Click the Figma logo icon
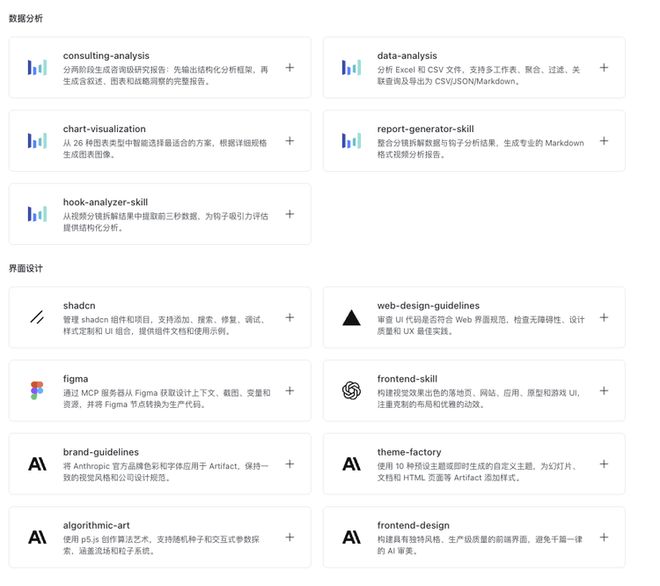This screenshot has height=586, width=660. [x=37, y=390]
